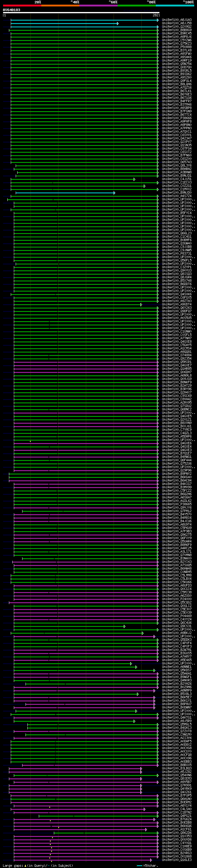Open hit UniRef100_A8JJ58
The width and height of the screenshot is (197, 868).
coord(177,23)
